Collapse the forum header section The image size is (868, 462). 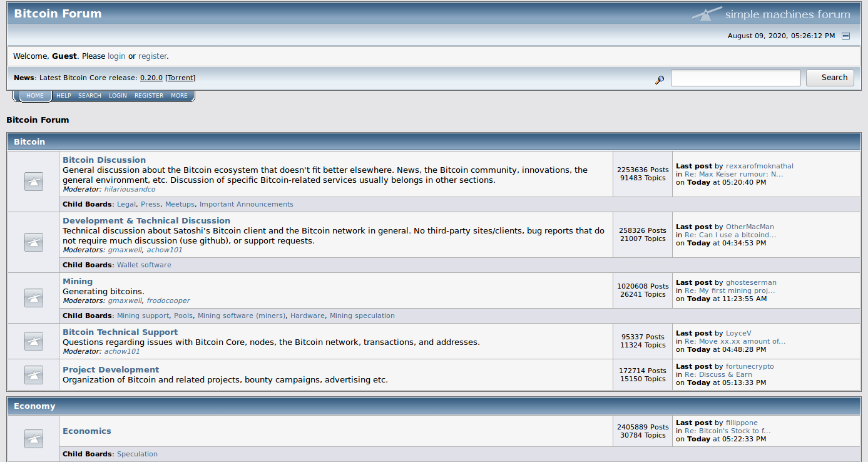846,36
